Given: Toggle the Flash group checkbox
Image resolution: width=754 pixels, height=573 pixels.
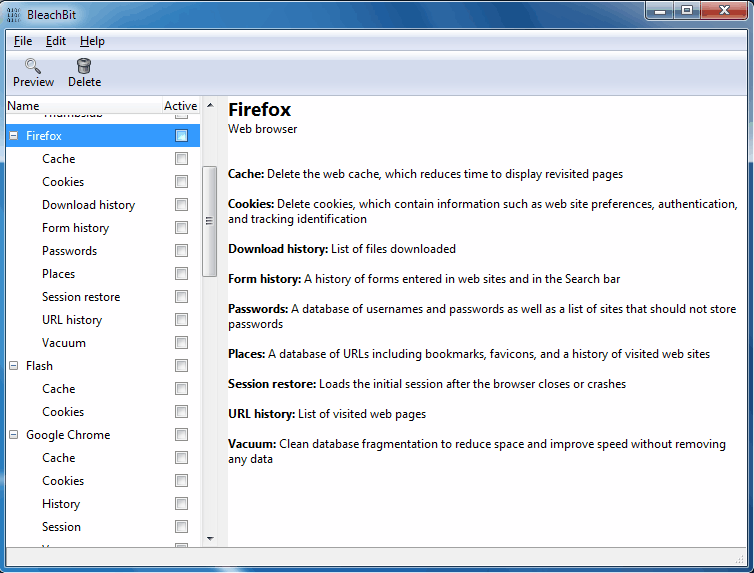Looking at the screenshot, I should click(x=181, y=366).
